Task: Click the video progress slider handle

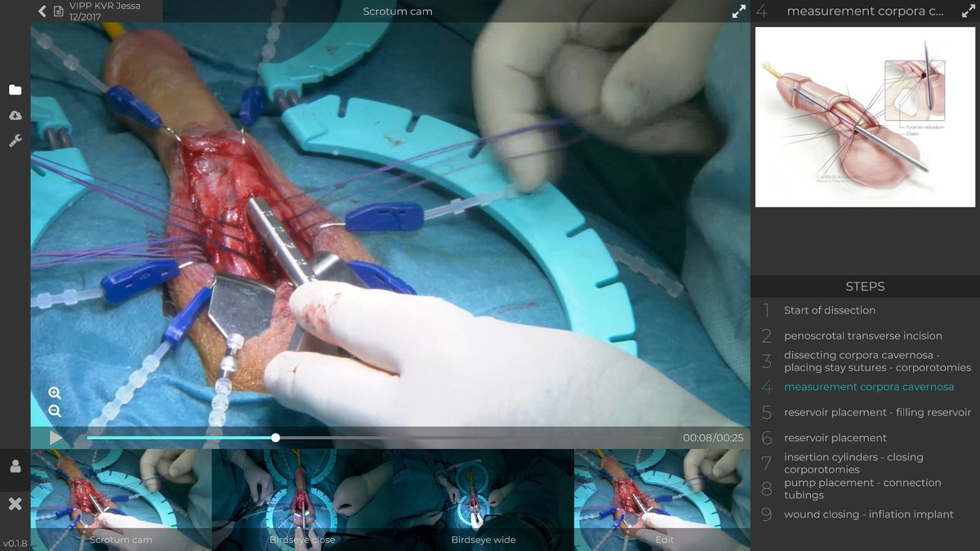Action: coord(276,438)
